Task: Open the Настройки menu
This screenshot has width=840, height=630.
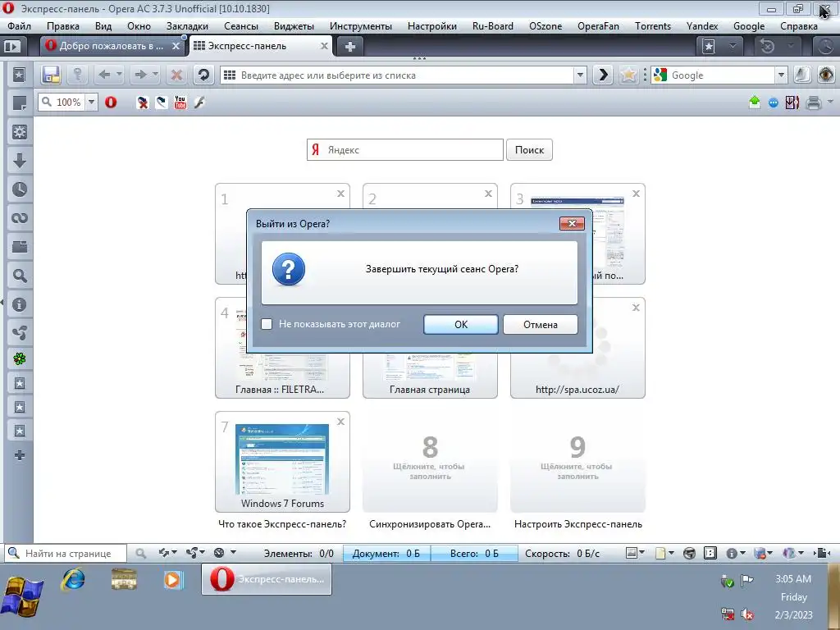Action: point(431,26)
